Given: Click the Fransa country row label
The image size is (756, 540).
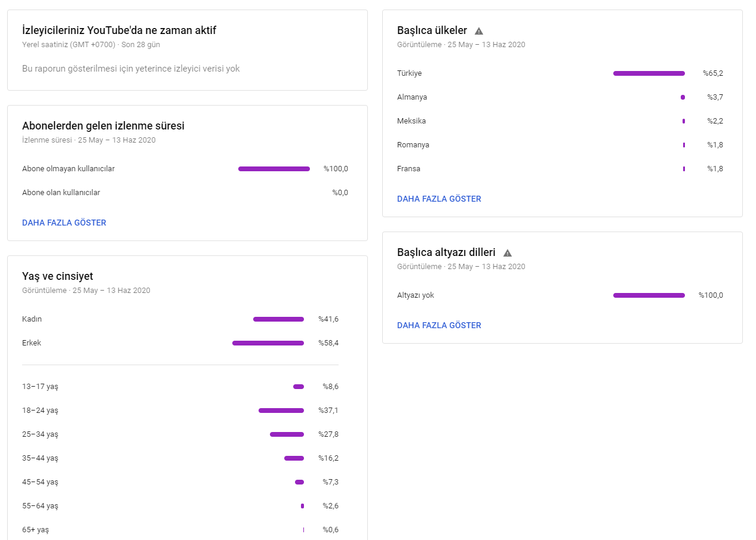Looking at the screenshot, I should point(408,169).
